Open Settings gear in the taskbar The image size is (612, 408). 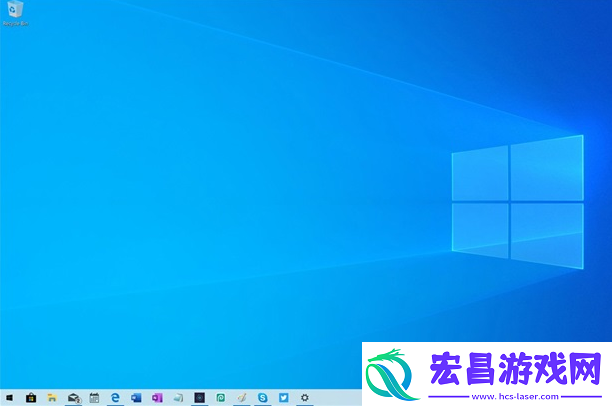pos(305,398)
